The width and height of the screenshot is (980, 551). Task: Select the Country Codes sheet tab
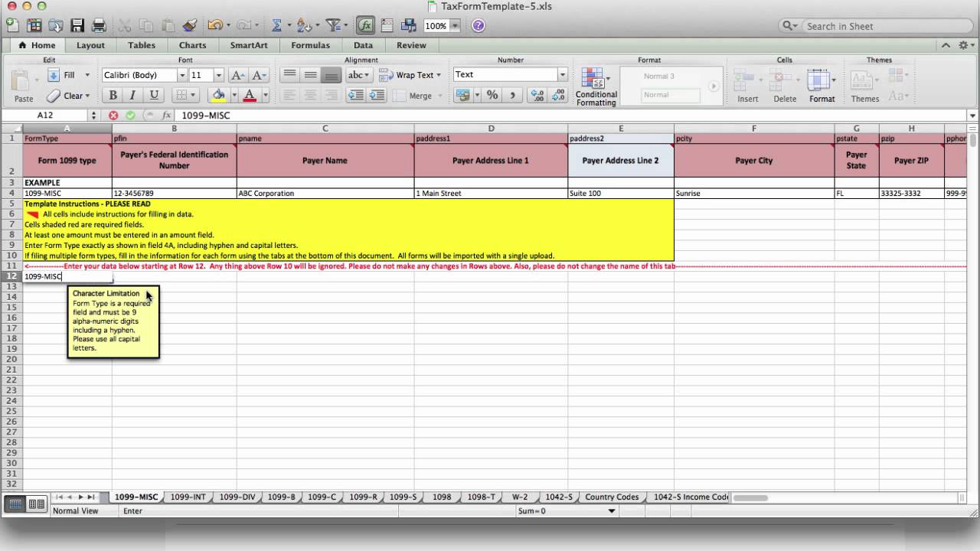(x=611, y=497)
